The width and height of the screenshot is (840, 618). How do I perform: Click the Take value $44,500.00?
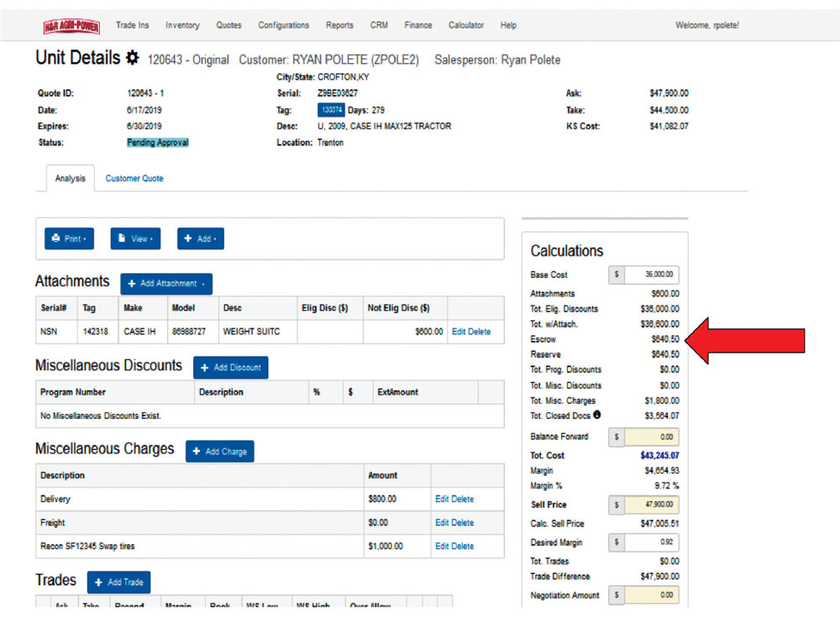[x=669, y=110]
